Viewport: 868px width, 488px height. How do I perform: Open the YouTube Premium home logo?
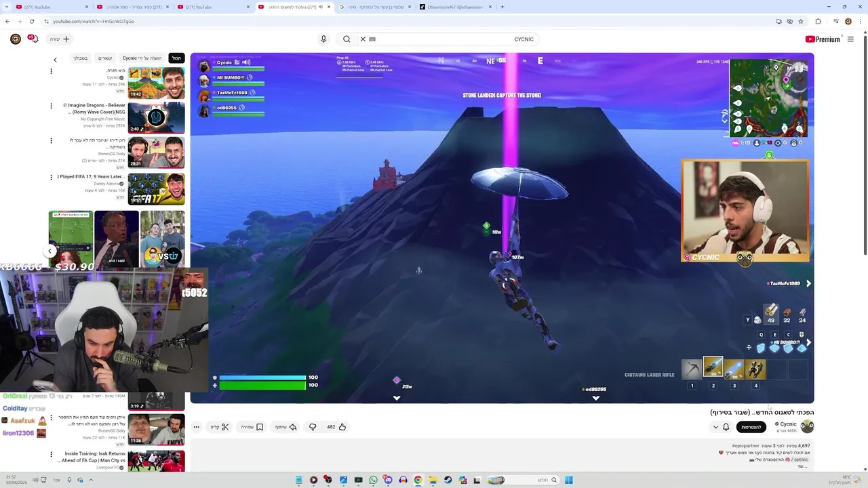(x=823, y=39)
